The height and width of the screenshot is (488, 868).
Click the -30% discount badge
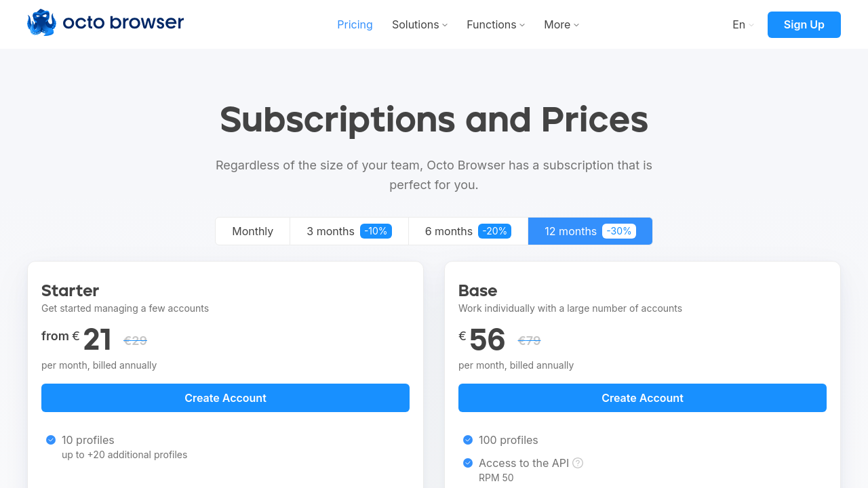[x=618, y=231]
